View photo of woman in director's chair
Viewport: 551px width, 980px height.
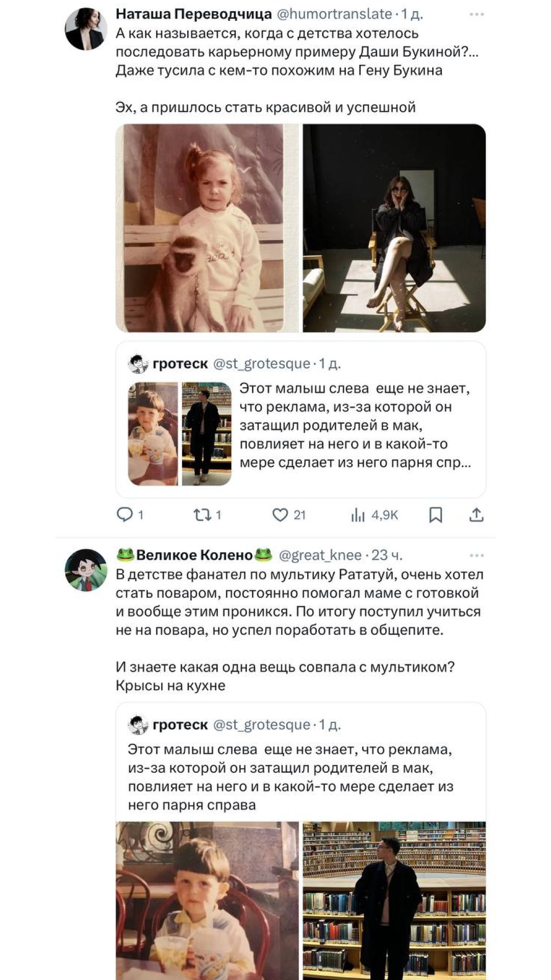(x=394, y=228)
